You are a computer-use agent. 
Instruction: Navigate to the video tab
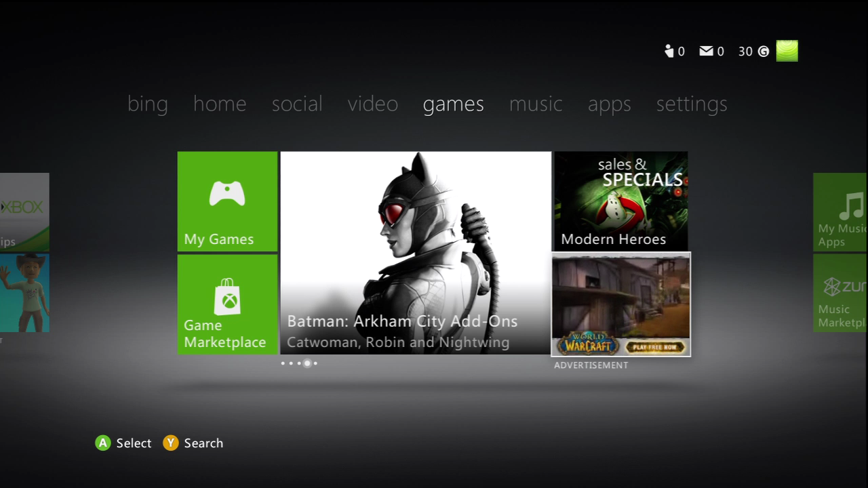(372, 104)
